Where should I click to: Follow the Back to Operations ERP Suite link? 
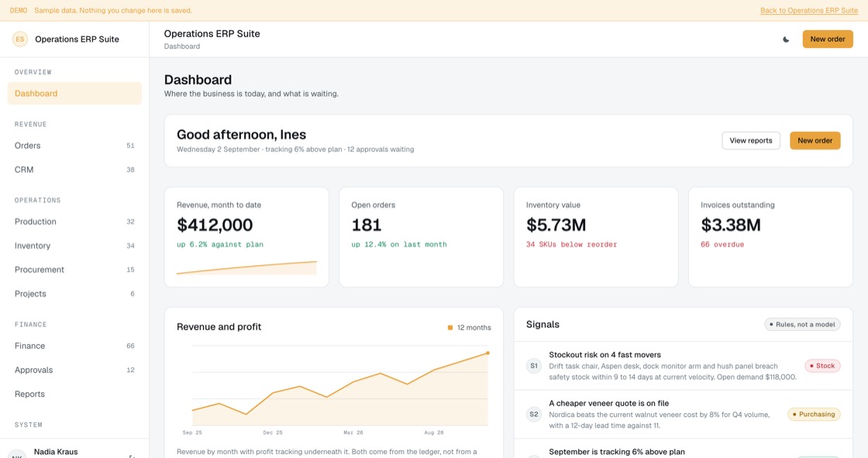point(809,11)
